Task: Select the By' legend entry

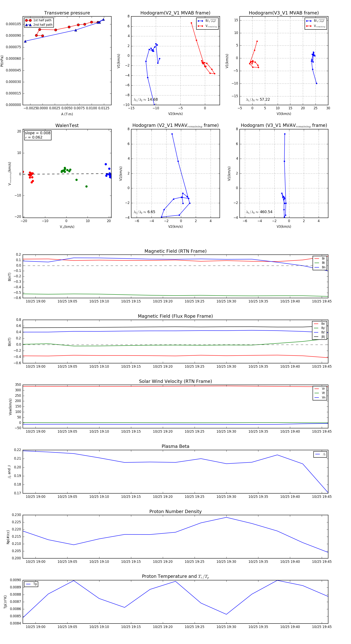Action: (x=320, y=328)
